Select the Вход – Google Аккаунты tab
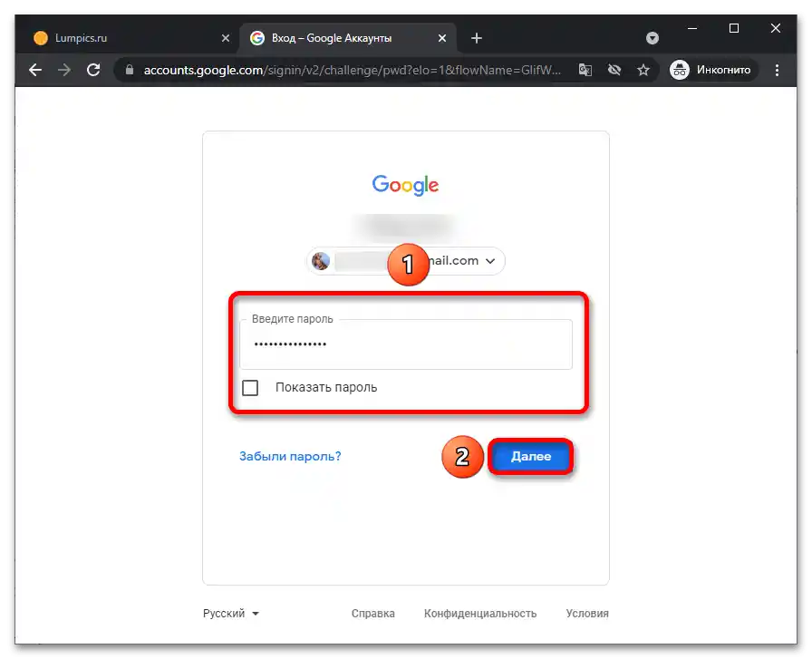 pyautogui.click(x=348, y=38)
